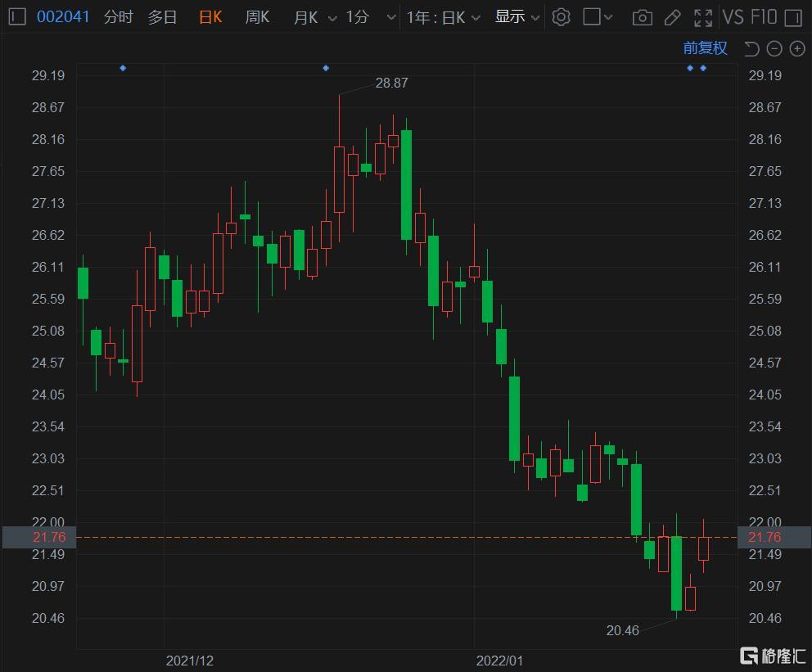The height and width of the screenshot is (672, 812).
Task: Expand the dropdown arrow next to 月K
Action: coord(332,19)
